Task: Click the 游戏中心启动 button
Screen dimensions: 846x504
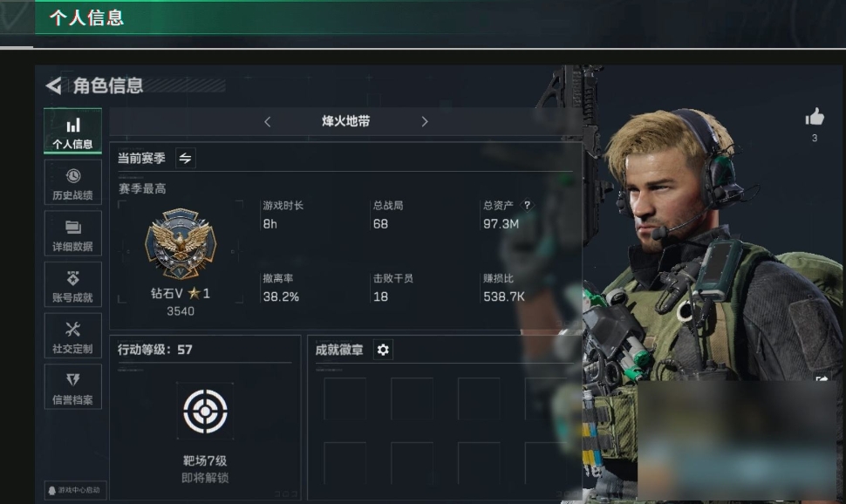Action: point(76,490)
